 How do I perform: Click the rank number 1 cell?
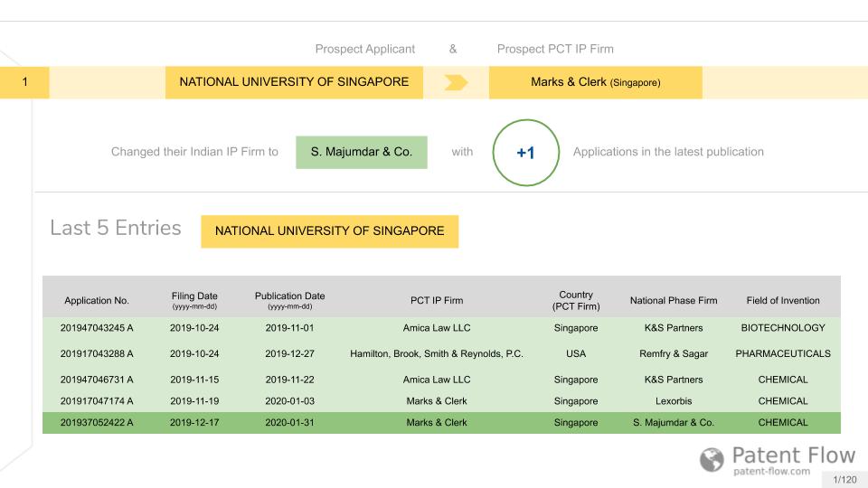pyautogui.click(x=24, y=82)
